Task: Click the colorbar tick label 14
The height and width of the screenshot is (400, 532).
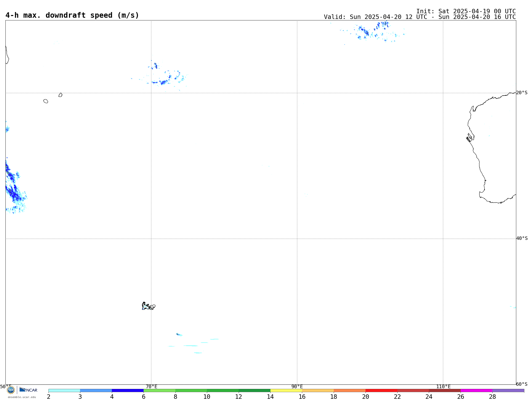Action: pos(270,397)
